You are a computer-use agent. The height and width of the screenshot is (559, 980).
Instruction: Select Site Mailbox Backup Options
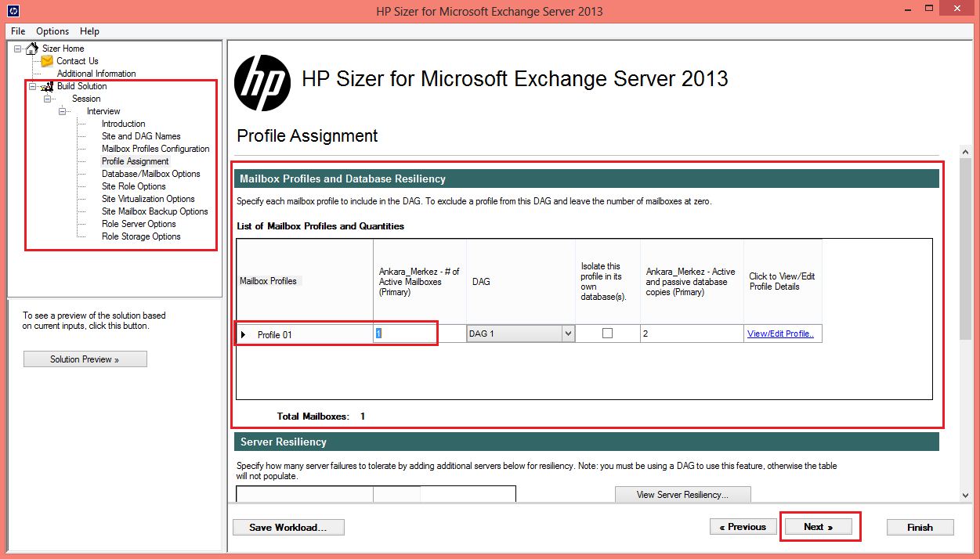point(155,211)
